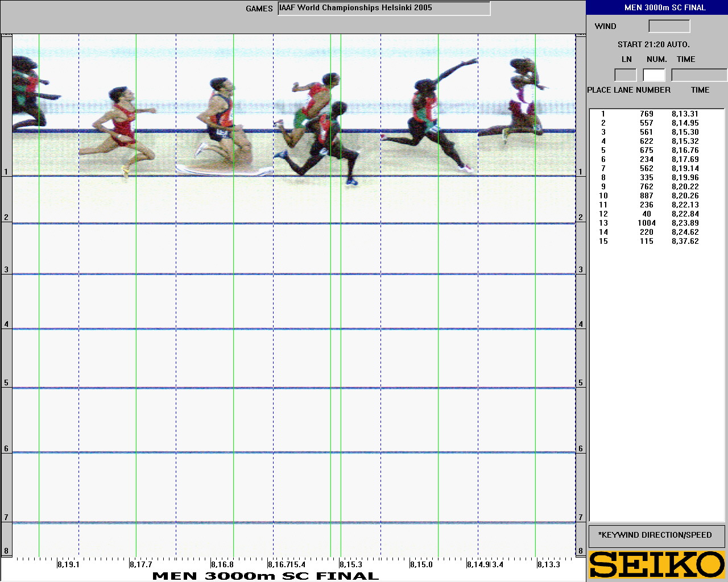The width and height of the screenshot is (728, 582).
Task: Click the 8,19.1 time scale marker
Action: pyautogui.click(x=68, y=564)
